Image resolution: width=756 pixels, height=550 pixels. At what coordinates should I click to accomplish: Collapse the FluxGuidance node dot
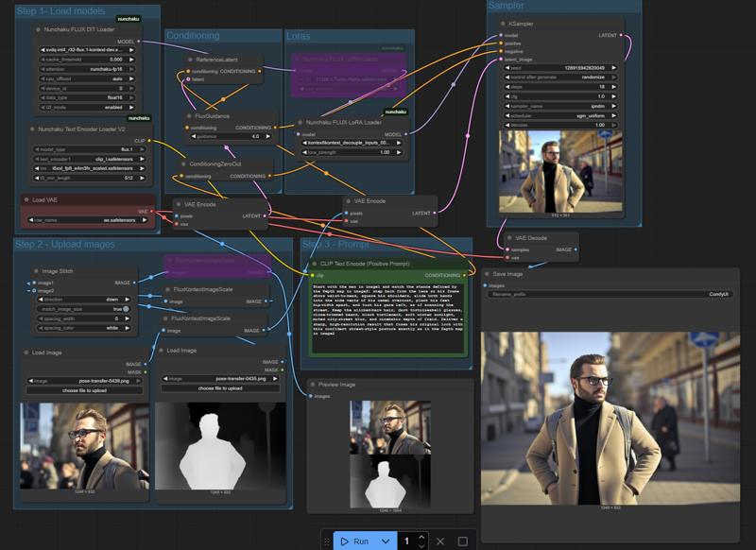[x=188, y=115]
